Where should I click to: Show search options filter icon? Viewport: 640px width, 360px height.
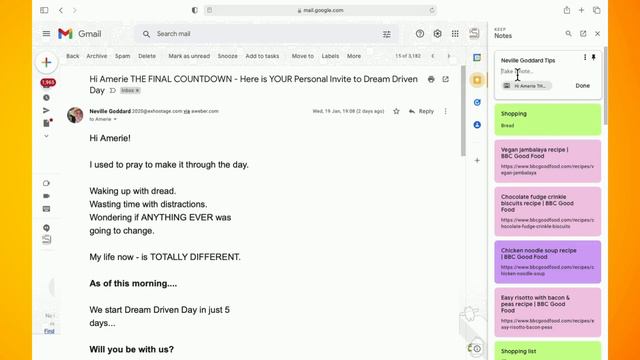[x=387, y=34]
